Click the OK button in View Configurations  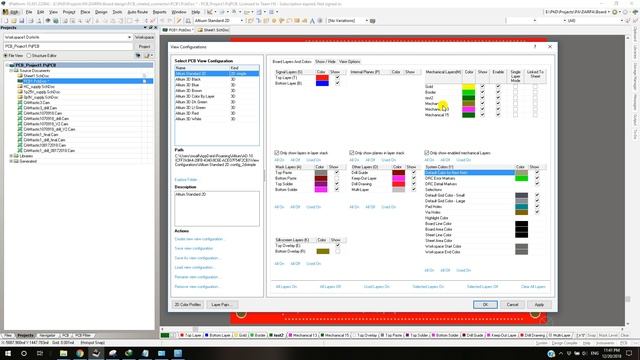(485, 304)
